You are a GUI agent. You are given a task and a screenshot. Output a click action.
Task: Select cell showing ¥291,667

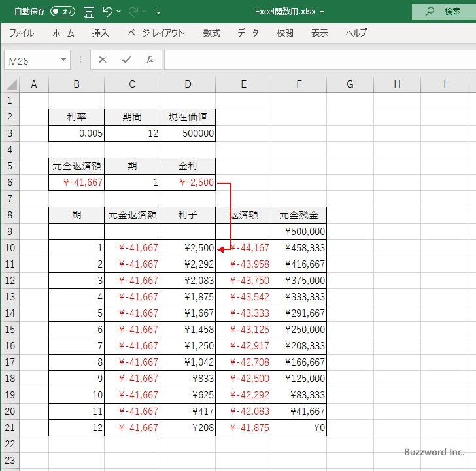(299, 313)
